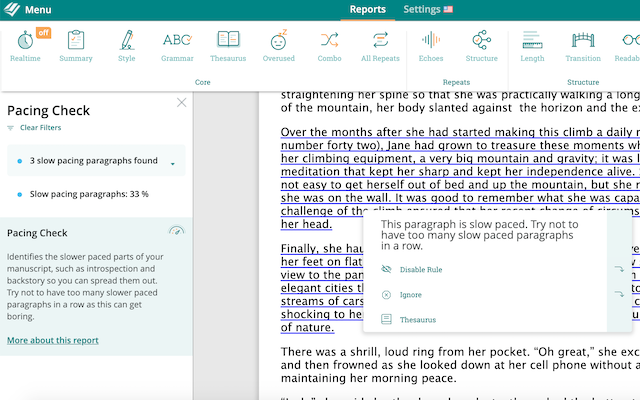Click underlined paragraph starting 'Finally, she'
The width and height of the screenshot is (640, 400).
point(322,288)
